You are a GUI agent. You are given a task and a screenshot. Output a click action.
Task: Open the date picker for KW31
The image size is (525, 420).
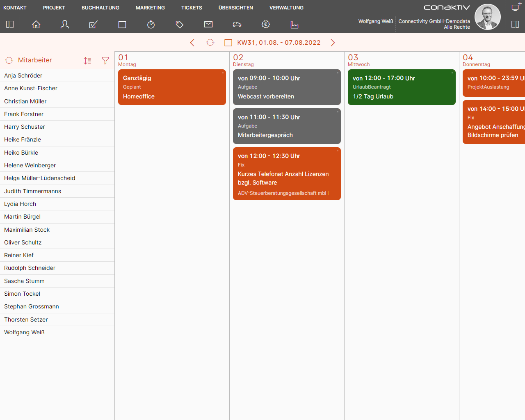click(x=228, y=43)
